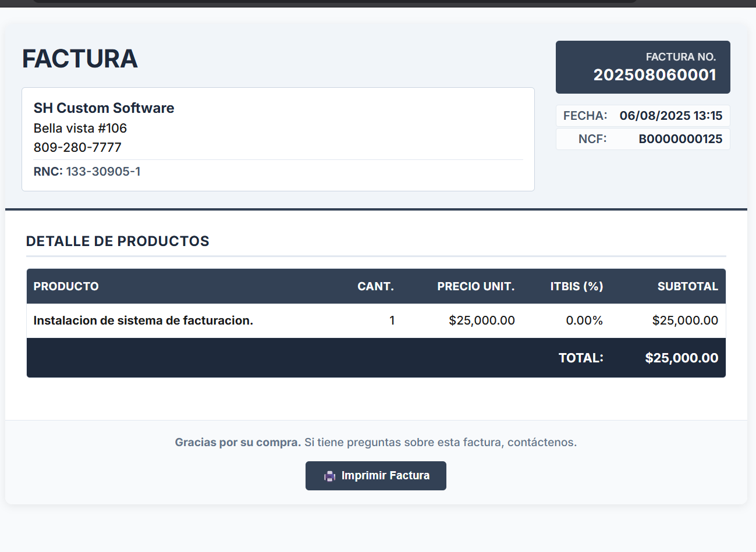The height and width of the screenshot is (552, 756).
Task: Click the ITBIS (%) column header
Action: point(576,286)
